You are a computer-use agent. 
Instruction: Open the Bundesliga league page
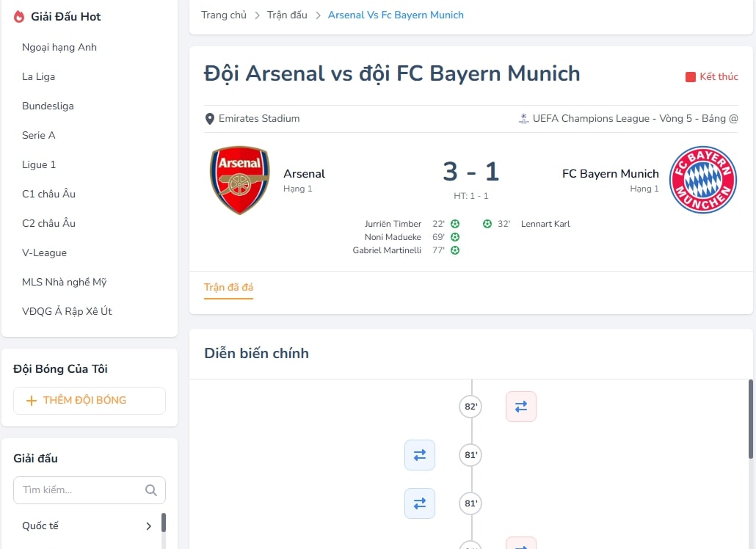click(48, 106)
